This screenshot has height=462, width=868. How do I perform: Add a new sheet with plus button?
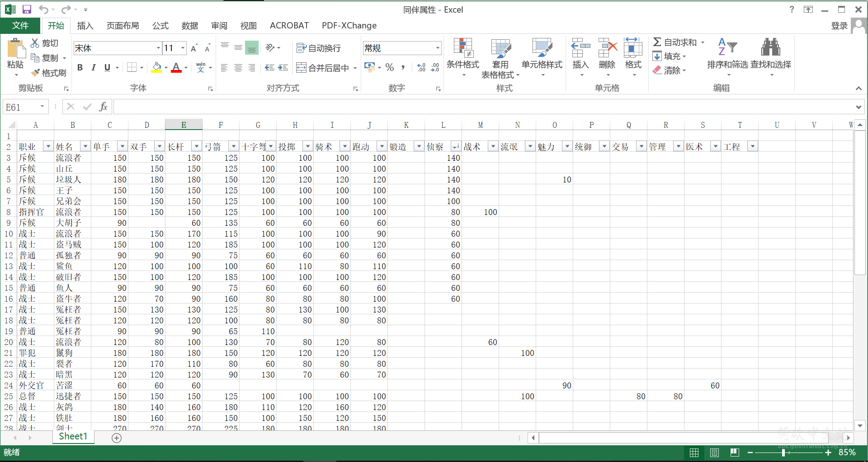pyautogui.click(x=117, y=438)
